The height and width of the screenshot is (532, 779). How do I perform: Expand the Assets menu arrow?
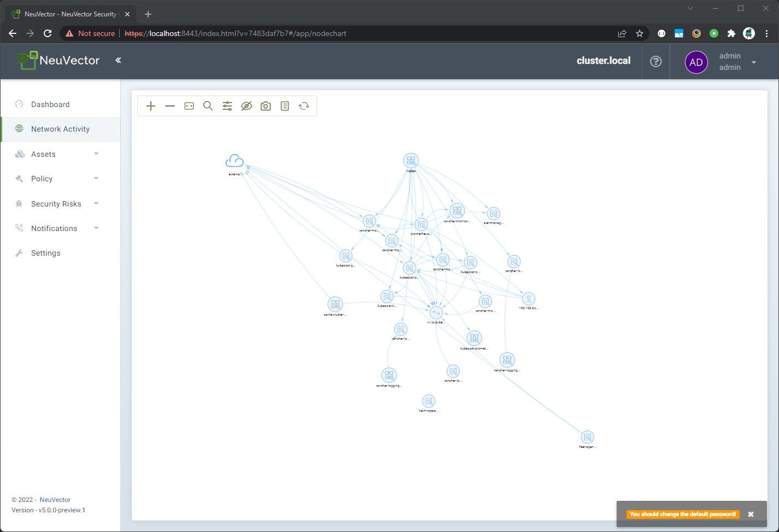(96, 154)
